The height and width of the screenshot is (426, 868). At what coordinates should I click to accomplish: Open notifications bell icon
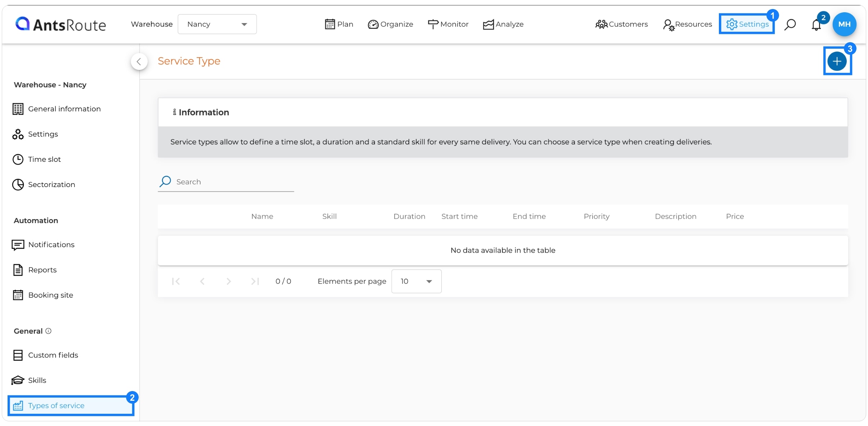(x=816, y=25)
